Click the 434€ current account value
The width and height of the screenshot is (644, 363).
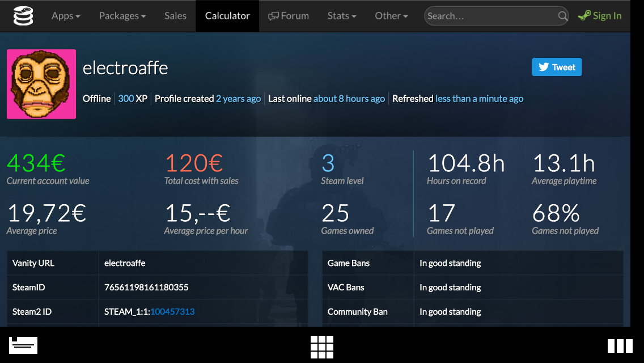(x=36, y=163)
